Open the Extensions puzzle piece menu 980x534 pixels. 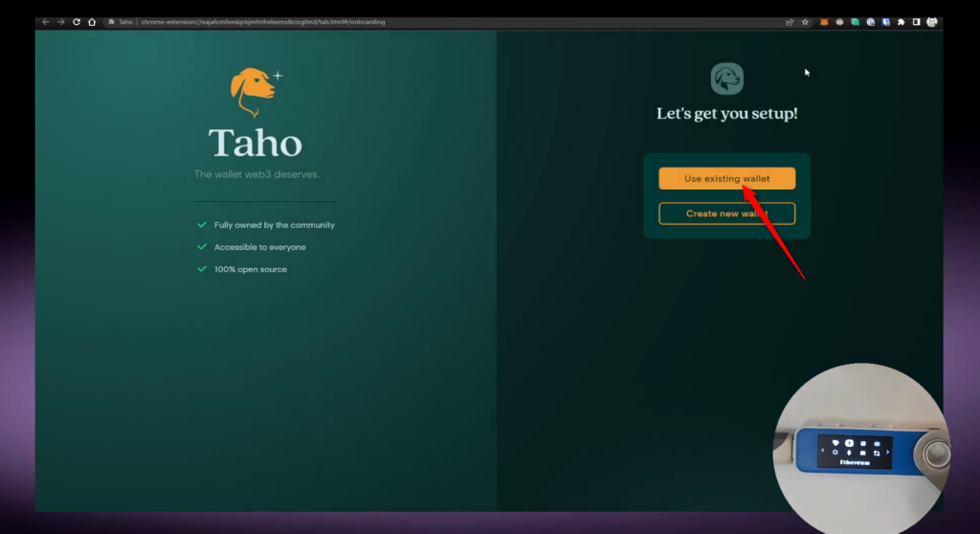pos(901,22)
